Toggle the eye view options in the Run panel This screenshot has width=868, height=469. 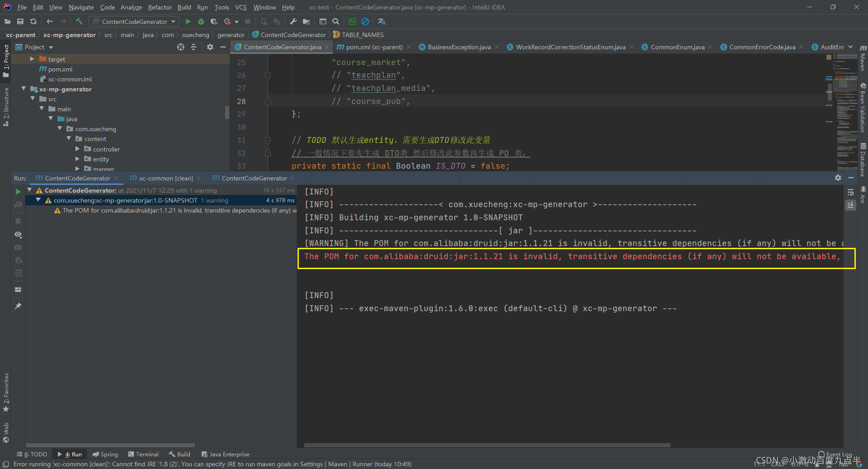(x=18, y=235)
